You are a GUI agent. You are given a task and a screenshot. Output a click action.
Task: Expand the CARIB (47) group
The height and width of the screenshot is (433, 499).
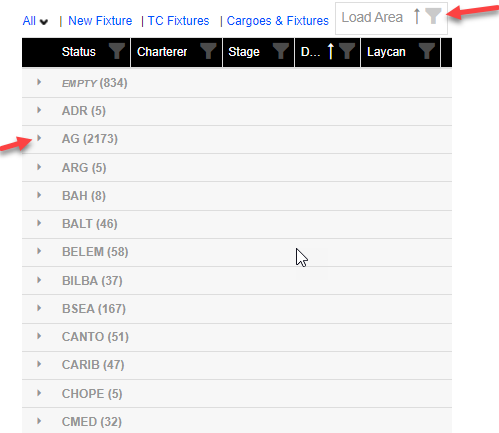39,364
